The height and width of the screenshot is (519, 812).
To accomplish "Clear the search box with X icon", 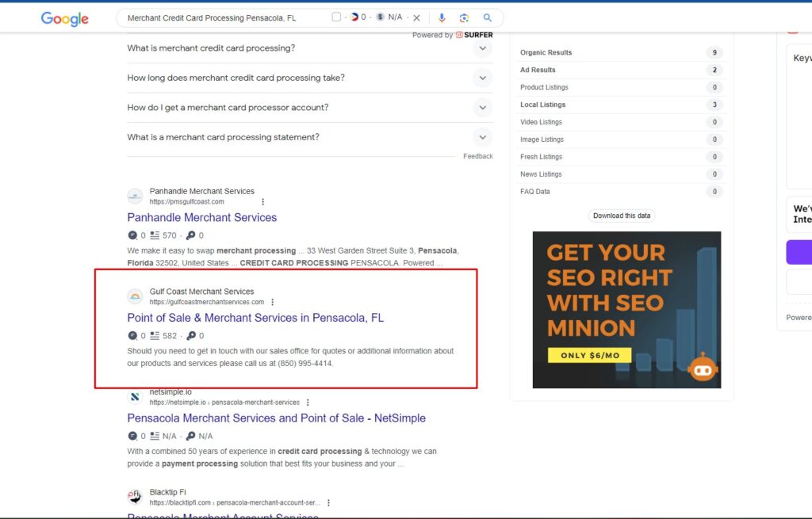I will (416, 17).
